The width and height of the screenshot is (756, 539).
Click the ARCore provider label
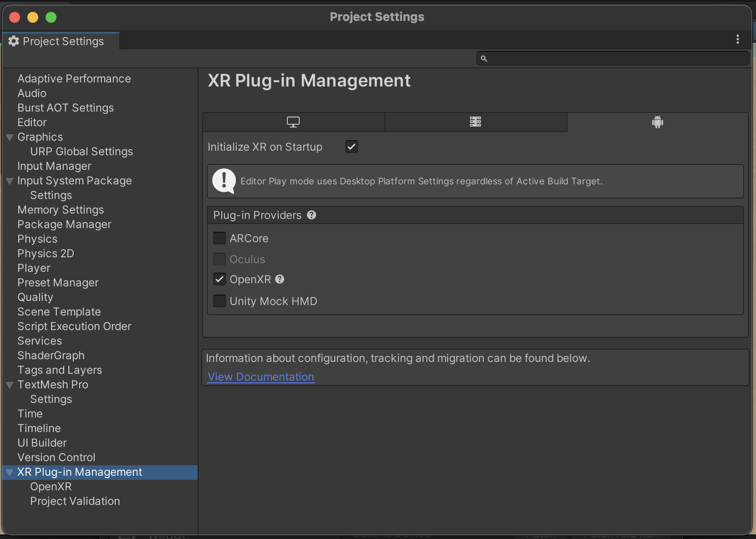click(249, 239)
